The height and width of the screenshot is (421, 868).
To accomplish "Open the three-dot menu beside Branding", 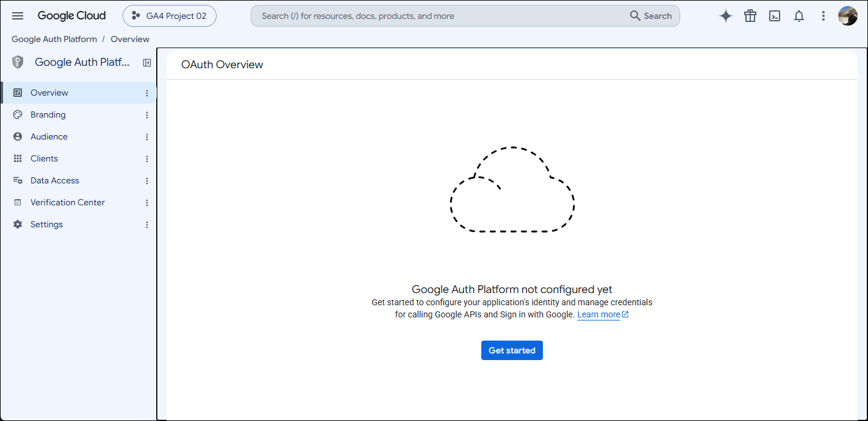I will pyautogui.click(x=147, y=115).
